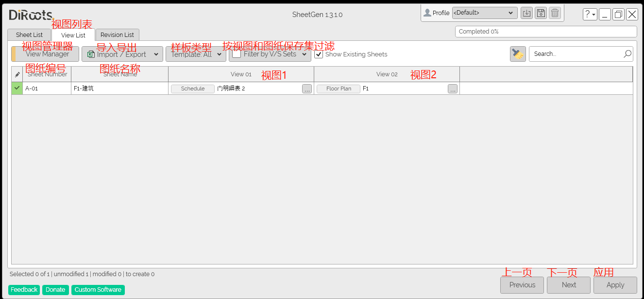The height and width of the screenshot is (299, 644).
Task: Click the Sheet Name column header
Action: pos(120,74)
